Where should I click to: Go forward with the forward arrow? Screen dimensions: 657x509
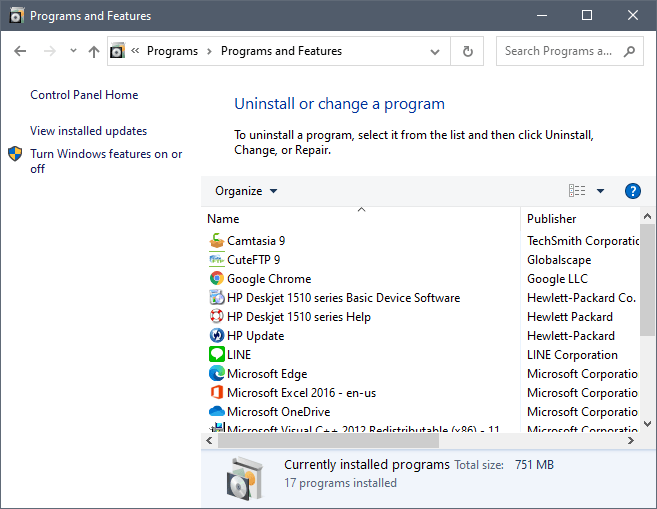pyautogui.click(x=49, y=51)
